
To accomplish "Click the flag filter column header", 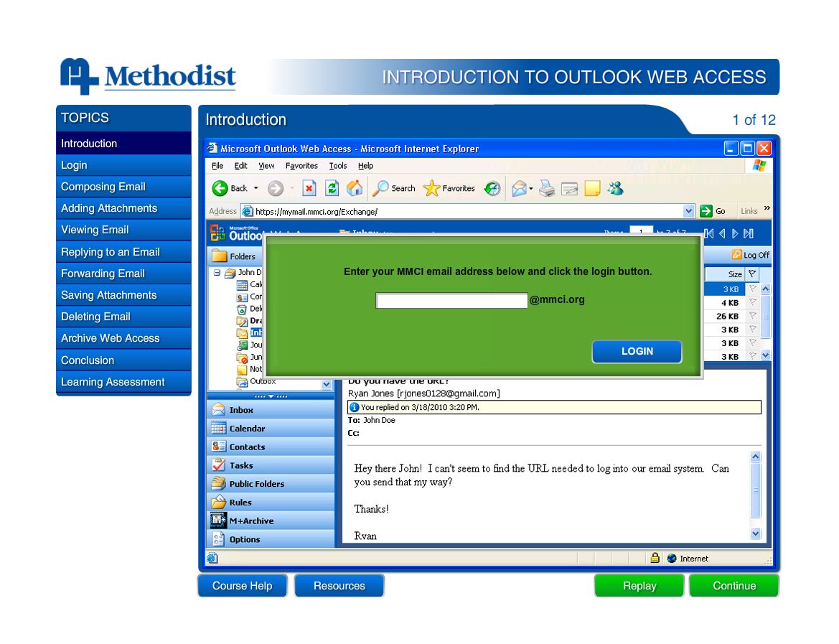I will click(752, 274).
